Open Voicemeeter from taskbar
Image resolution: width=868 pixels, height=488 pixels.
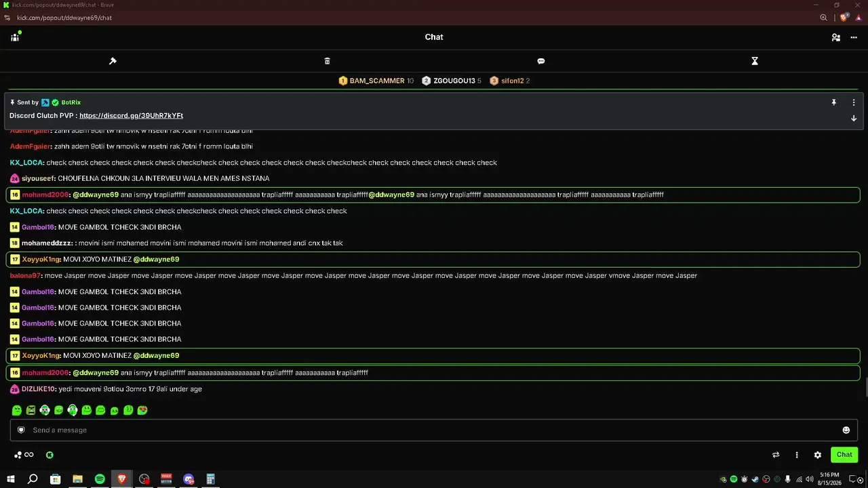(166, 479)
